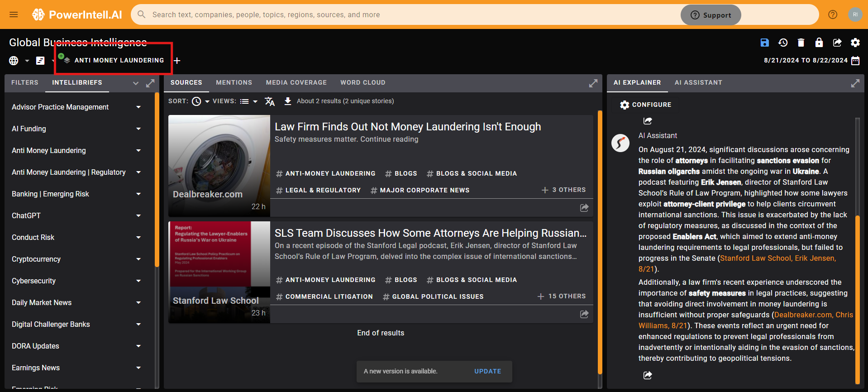Open SLS Team Discusses article headline
The image size is (868, 392).
[430, 233]
